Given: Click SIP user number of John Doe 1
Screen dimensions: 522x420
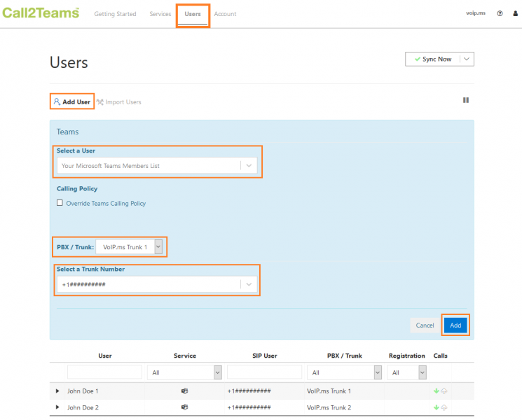Looking at the screenshot, I should coord(249,391).
